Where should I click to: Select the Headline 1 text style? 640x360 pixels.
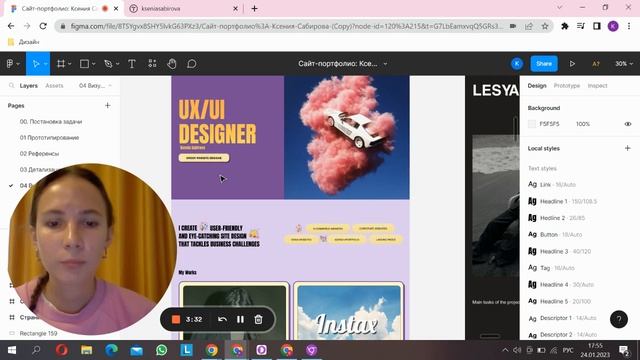click(x=562, y=201)
